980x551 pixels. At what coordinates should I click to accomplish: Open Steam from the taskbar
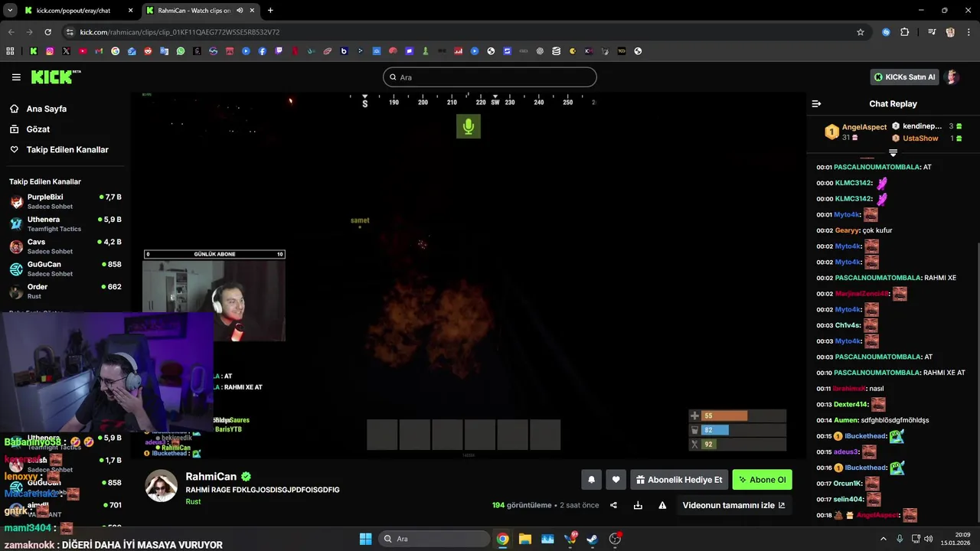click(592, 539)
